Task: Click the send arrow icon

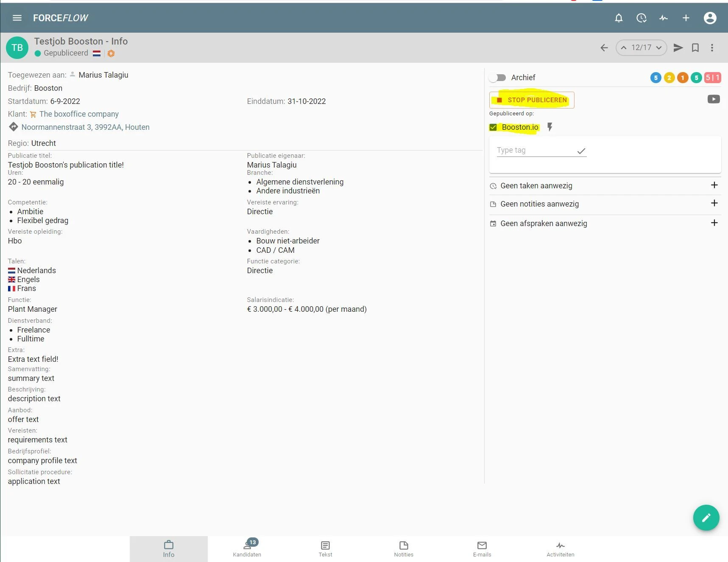Action: pyautogui.click(x=678, y=48)
